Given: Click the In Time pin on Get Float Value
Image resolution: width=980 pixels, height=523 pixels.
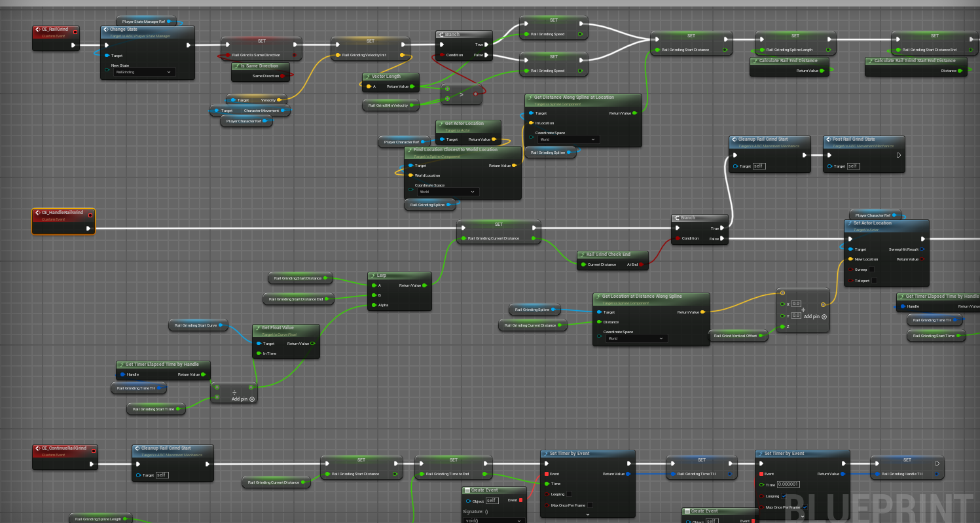Looking at the screenshot, I should click(257, 353).
